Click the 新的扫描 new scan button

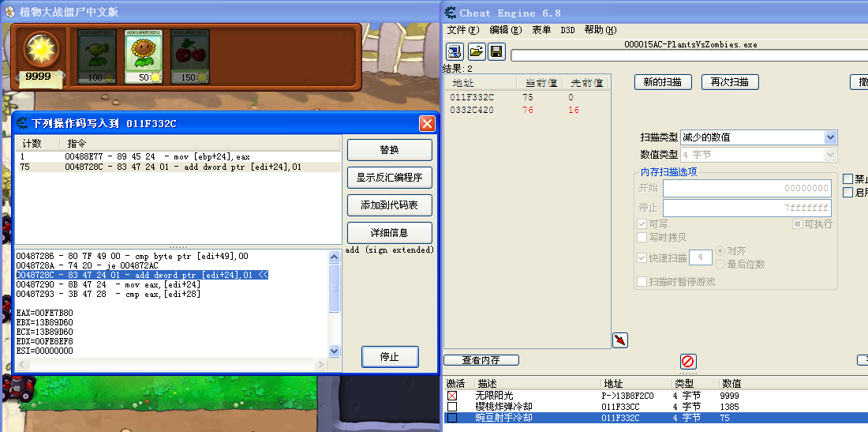tap(663, 82)
